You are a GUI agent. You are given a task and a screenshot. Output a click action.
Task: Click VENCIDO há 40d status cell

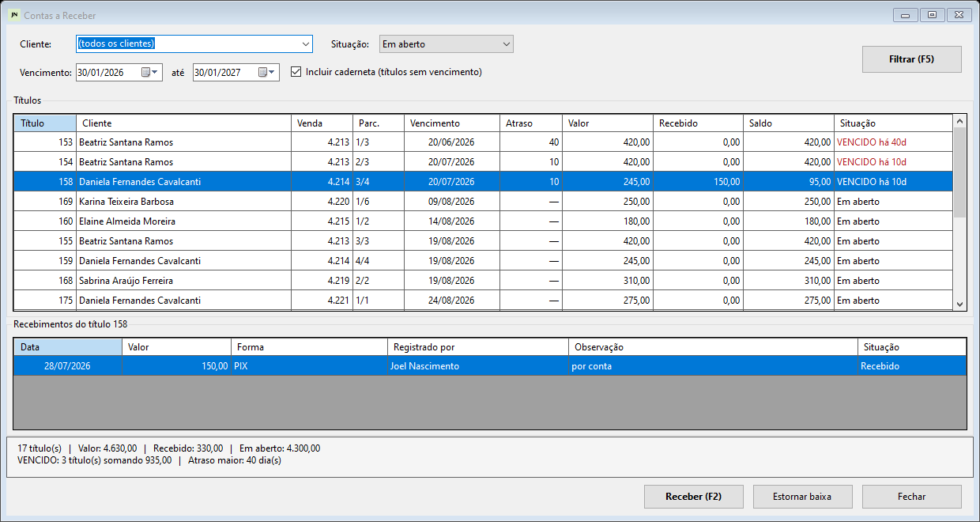pyautogui.click(x=893, y=142)
